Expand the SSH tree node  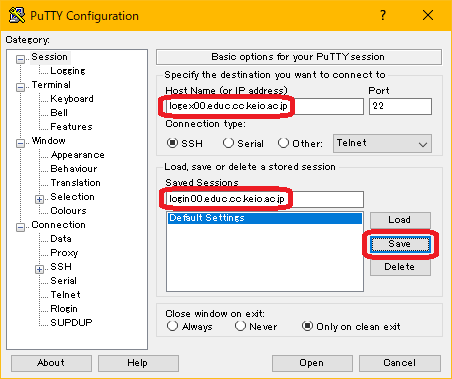(x=39, y=270)
